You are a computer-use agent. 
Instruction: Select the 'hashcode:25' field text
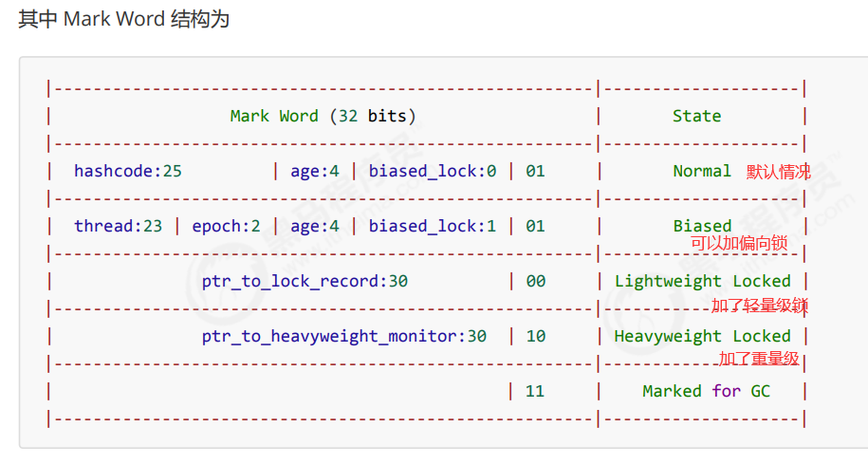(128, 171)
